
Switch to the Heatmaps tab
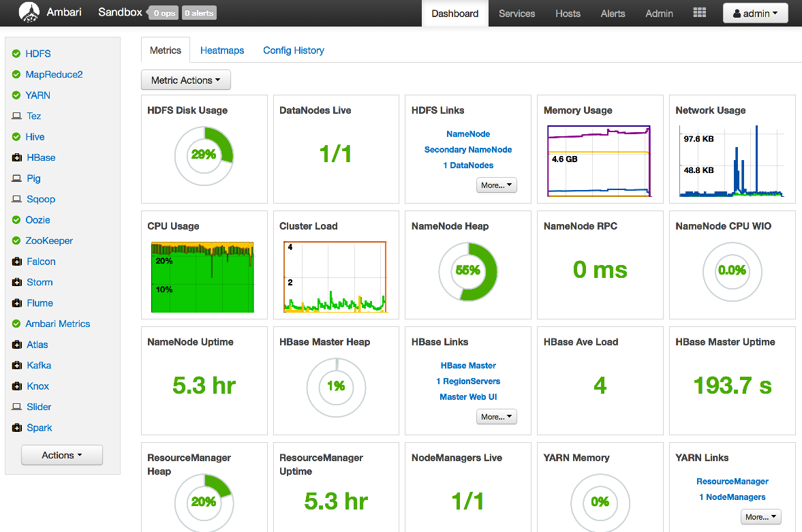coord(222,50)
